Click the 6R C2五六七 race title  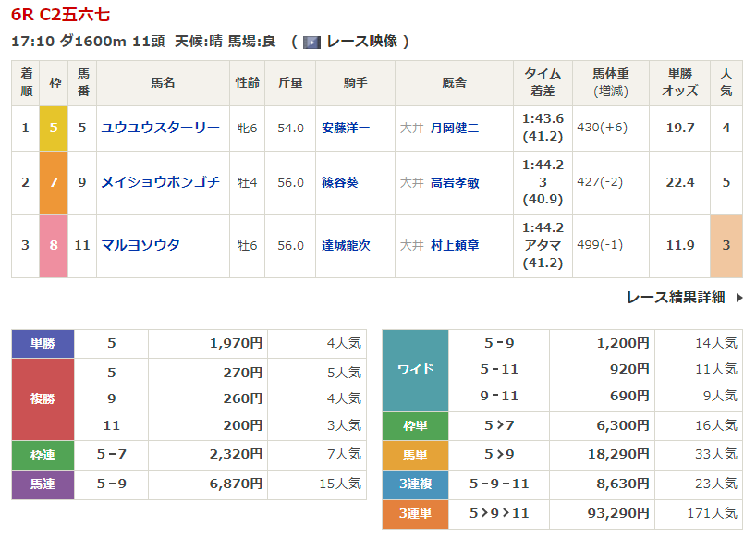tap(61, 15)
